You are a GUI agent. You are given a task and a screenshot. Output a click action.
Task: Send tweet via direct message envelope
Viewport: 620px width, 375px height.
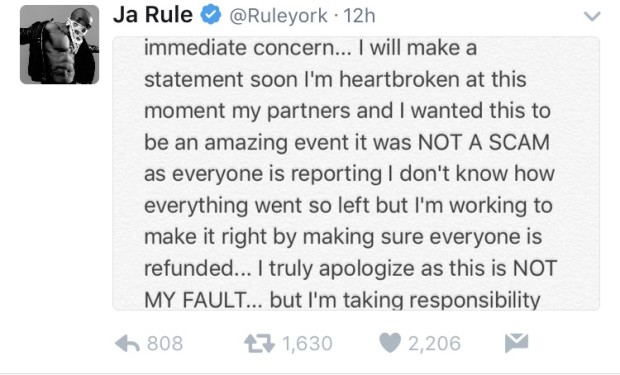click(516, 343)
